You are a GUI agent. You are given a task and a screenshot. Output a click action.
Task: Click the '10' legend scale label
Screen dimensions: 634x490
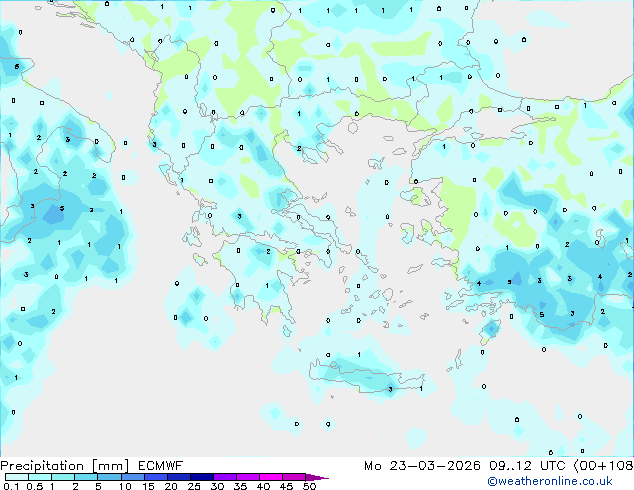pyautogui.click(x=125, y=486)
